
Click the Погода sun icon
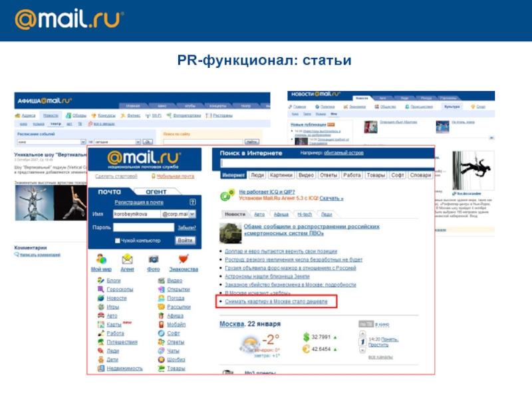point(161,298)
